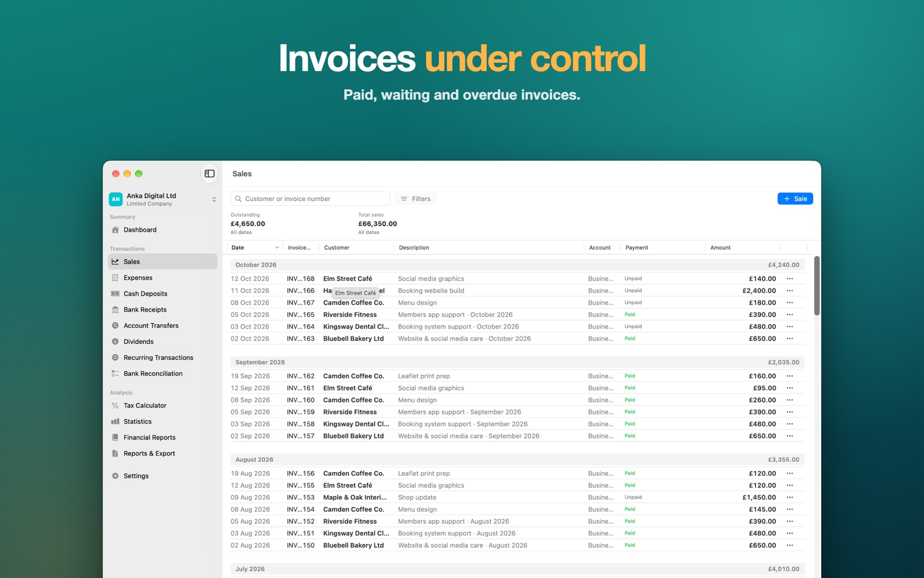This screenshot has height=578, width=924.
Task: Open more options for invoice INV...162
Action: tap(789, 376)
